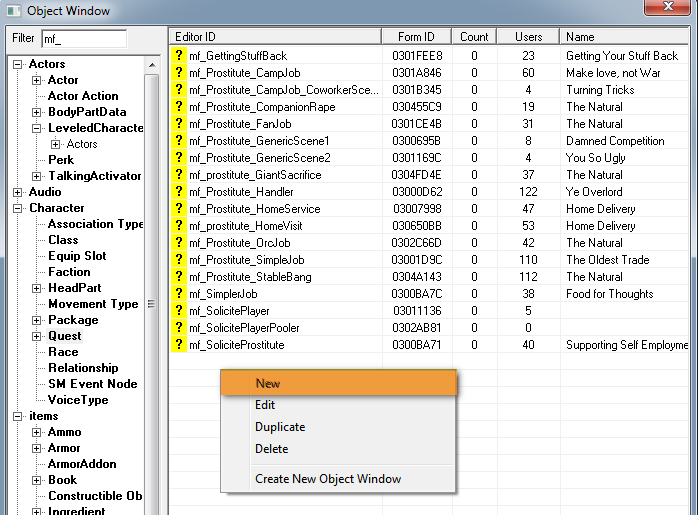
Task: Select the icon beside mf_Prostitute_StableBang
Action: pyautogui.click(x=179, y=277)
